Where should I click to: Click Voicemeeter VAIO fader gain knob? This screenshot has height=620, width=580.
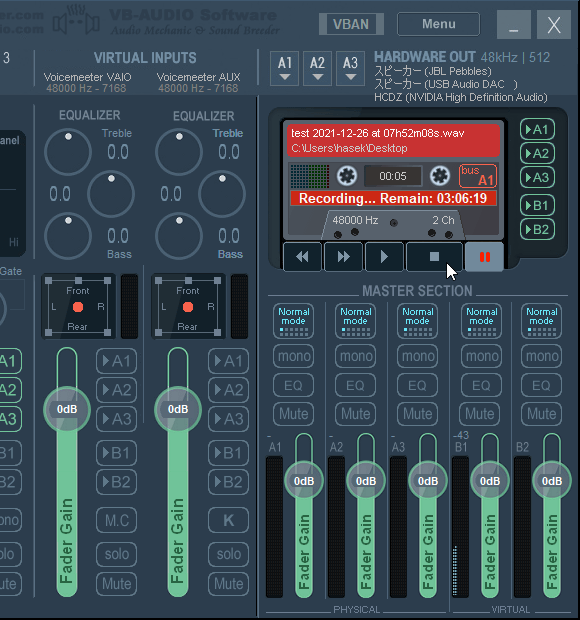(67, 409)
